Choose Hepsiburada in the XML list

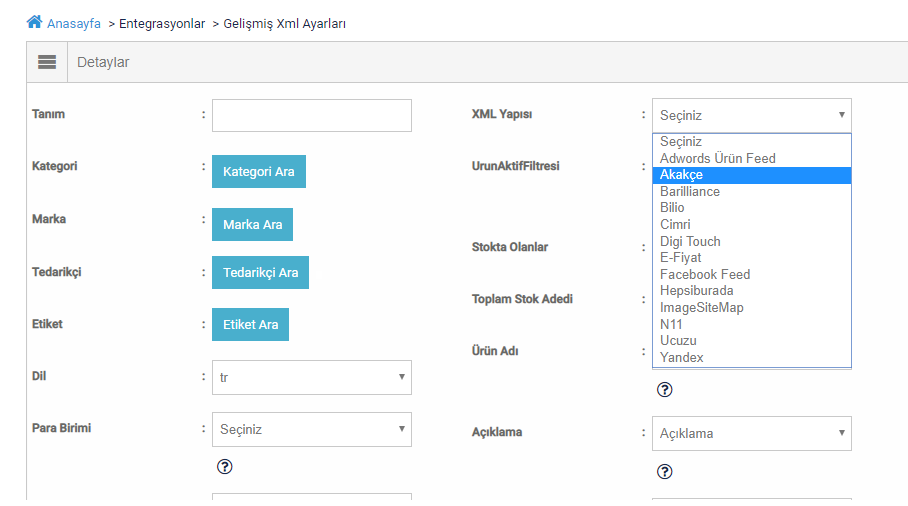click(x=752, y=291)
